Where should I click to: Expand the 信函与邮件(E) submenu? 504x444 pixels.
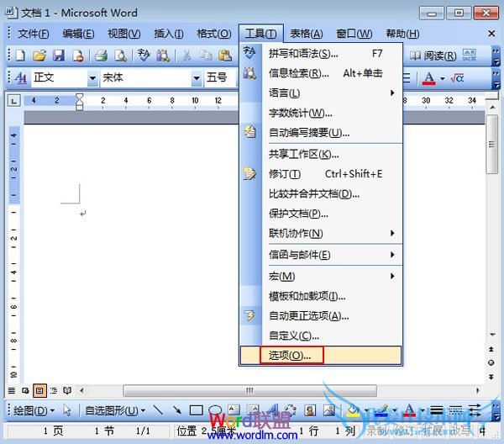tap(321, 255)
